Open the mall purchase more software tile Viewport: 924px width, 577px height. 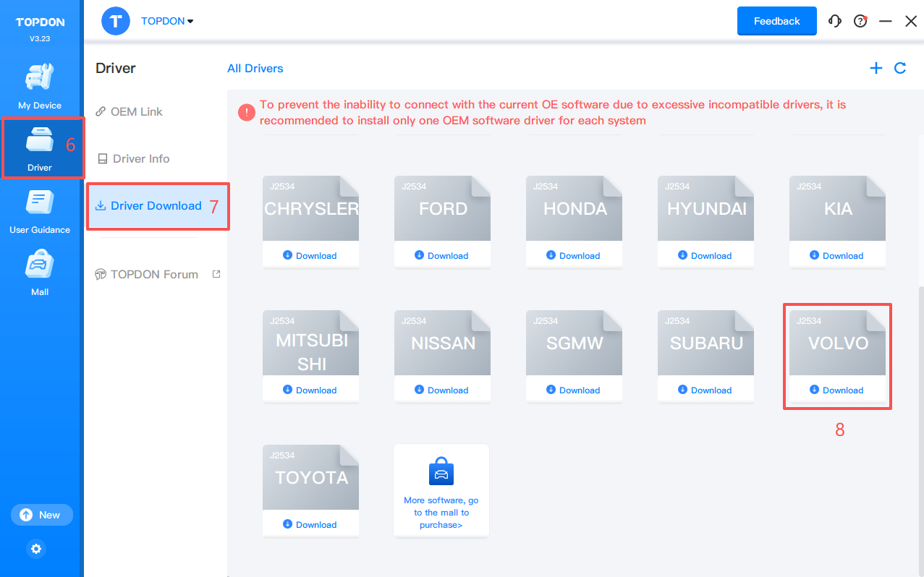pyautogui.click(x=441, y=491)
